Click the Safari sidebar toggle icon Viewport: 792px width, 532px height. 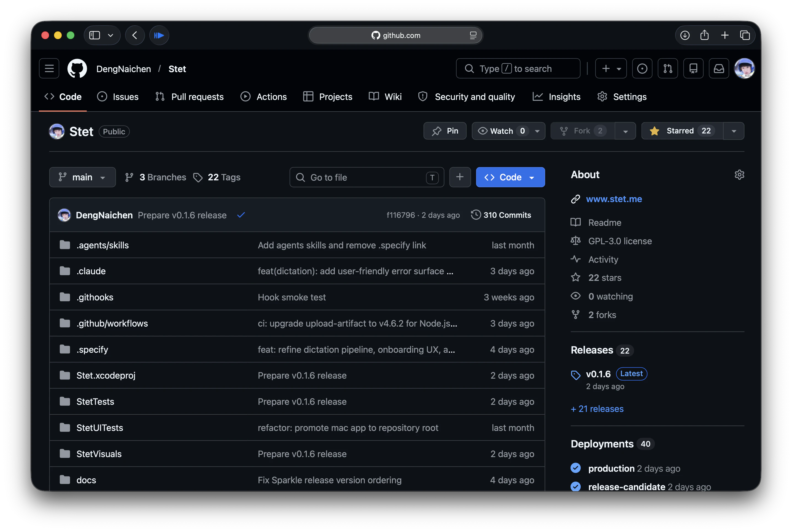click(x=95, y=35)
